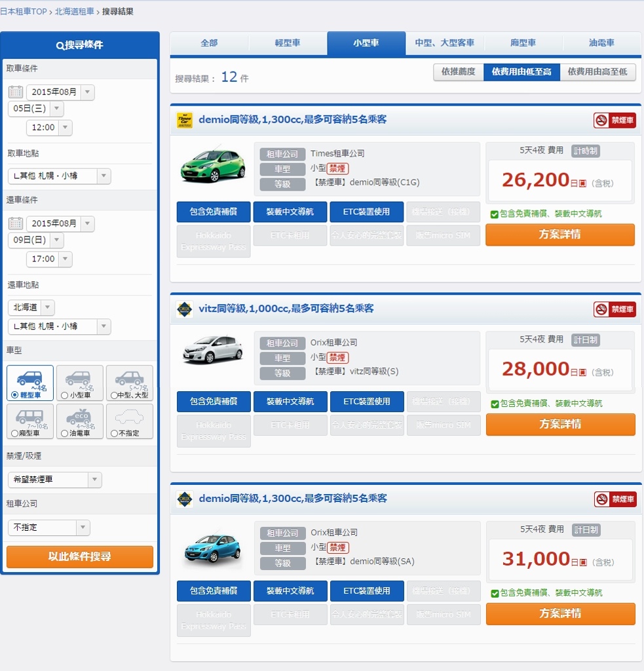Click the small car (小型車) vehicle icon
Image resolution: width=644 pixels, height=671 pixels.
(78, 378)
